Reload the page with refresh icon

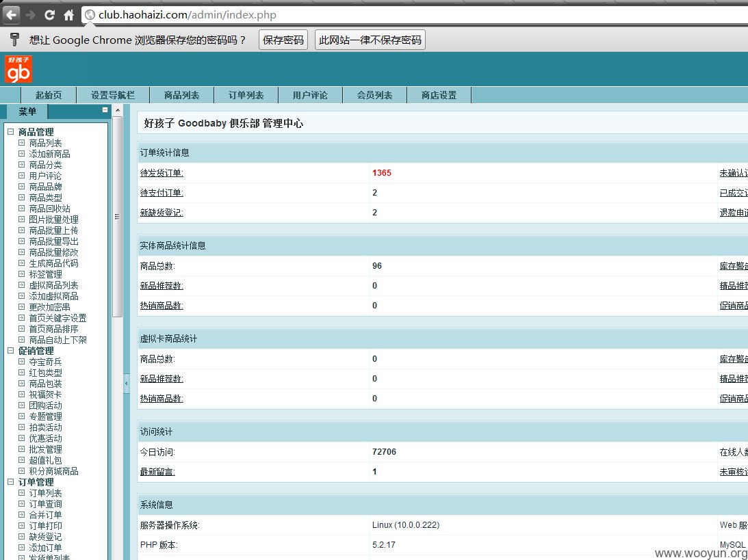49,15
